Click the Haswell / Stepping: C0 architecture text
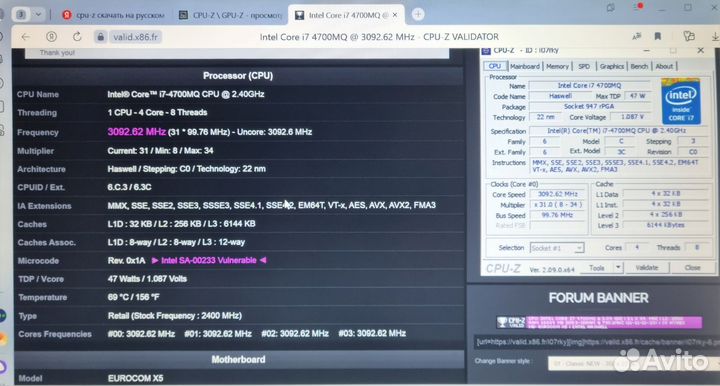Viewport: 720px width, 386px height. tap(186, 169)
